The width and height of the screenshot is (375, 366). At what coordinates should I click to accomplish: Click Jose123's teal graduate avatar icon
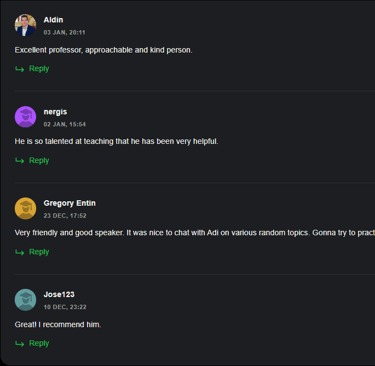point(25,300)
